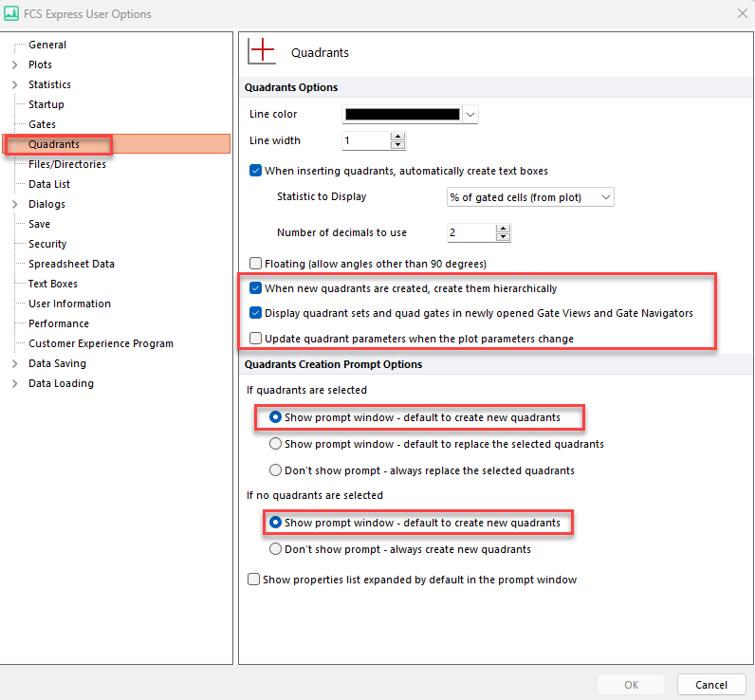
Task: Decrease Number of decimals with the down arrow
Action: click(503, 237)
